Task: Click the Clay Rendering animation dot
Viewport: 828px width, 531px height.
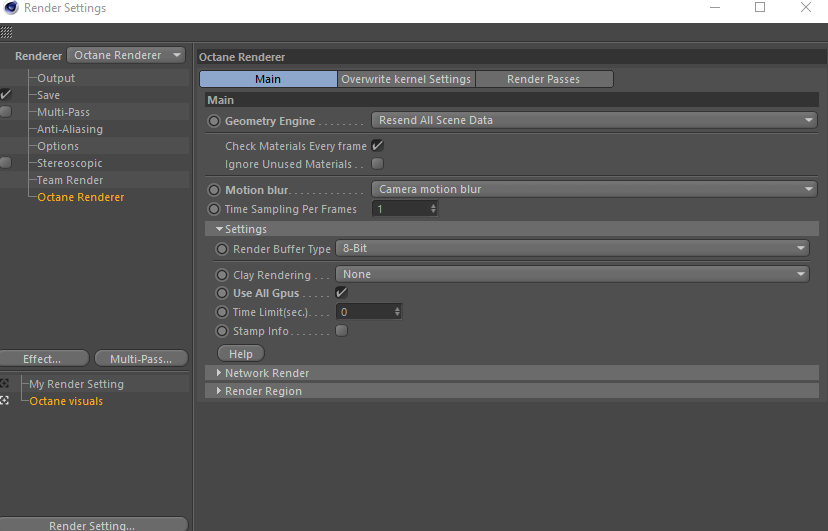Action: click(222, 275)
